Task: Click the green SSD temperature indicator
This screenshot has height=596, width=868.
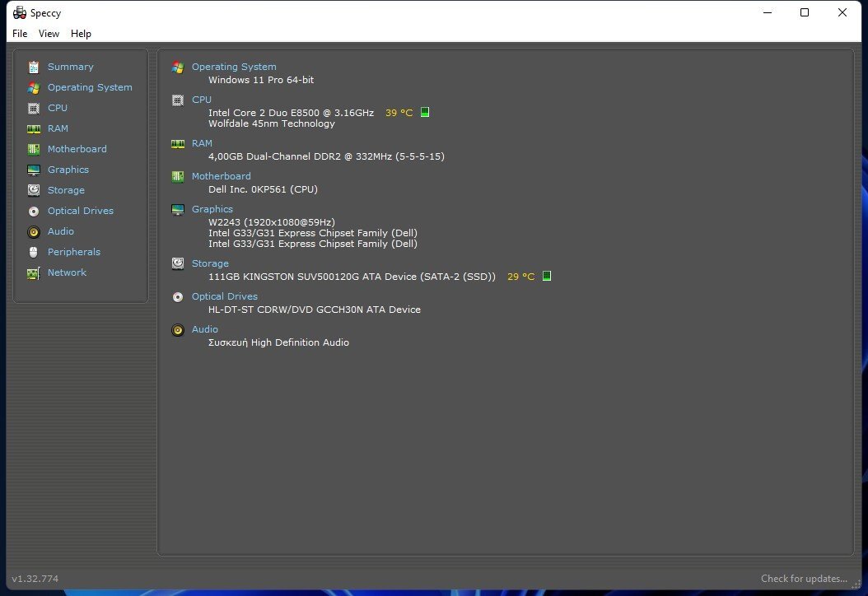Action: click(546, 276)
